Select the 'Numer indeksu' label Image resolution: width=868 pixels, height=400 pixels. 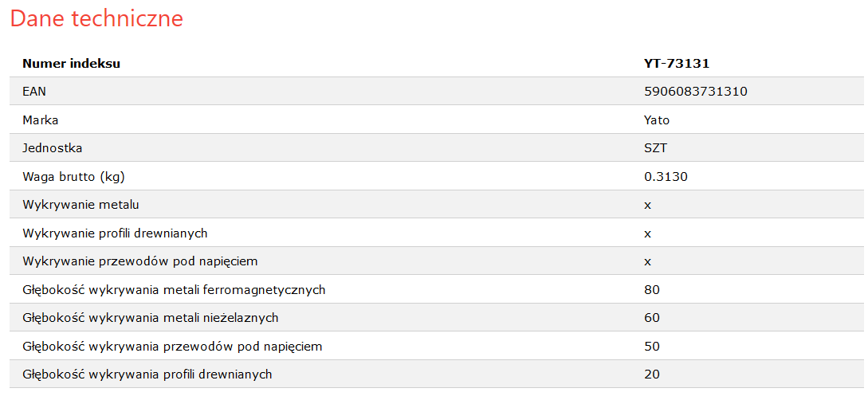[72, 64]
